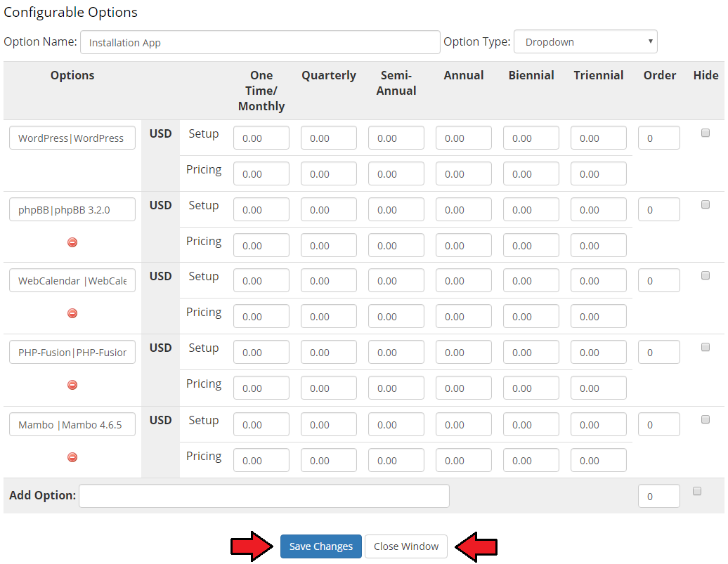The height and width of the screenshot is (564, 728).
Task: Enable Hide for phpBB option
Action: (x=706, y=204)
